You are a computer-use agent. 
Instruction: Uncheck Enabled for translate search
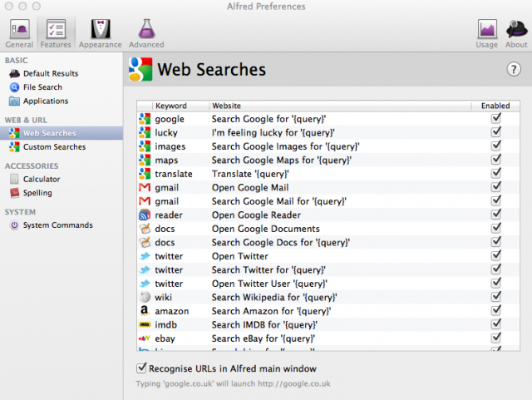[496, 173]
